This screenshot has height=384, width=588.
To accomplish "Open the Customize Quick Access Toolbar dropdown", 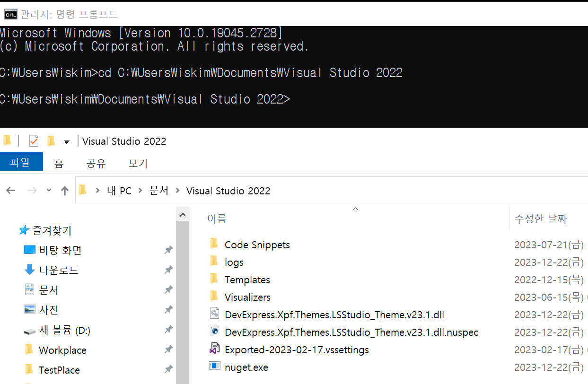I will [x=67, y=141].
